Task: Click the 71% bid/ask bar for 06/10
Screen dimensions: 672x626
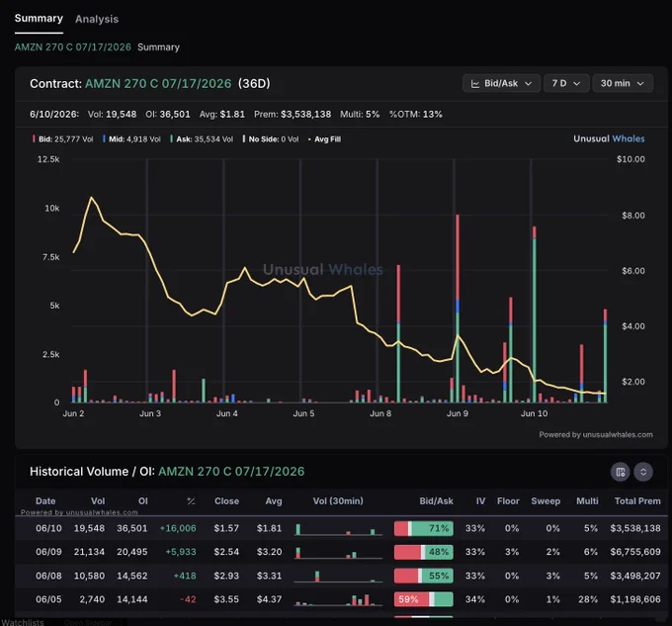Action: point(423,528)
